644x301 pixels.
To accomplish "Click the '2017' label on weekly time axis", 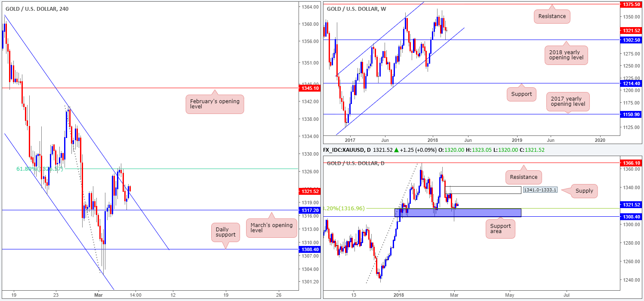I will click(x=350, y=141).
